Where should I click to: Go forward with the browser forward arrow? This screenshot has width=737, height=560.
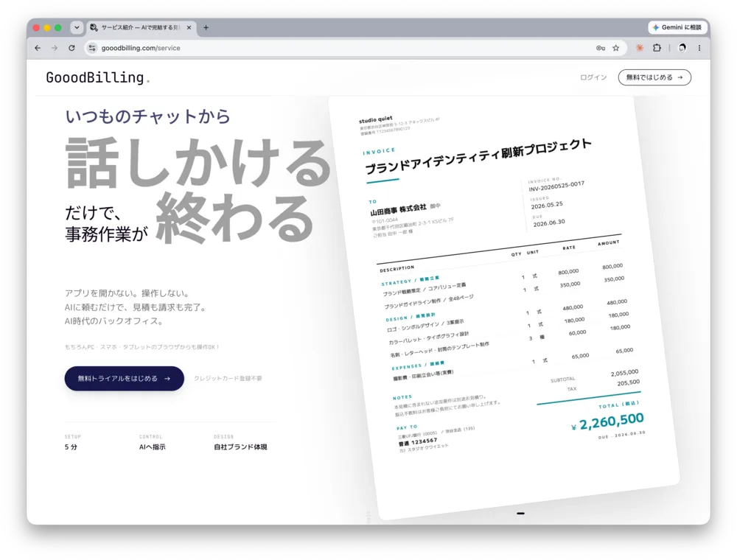click(55, 48)
